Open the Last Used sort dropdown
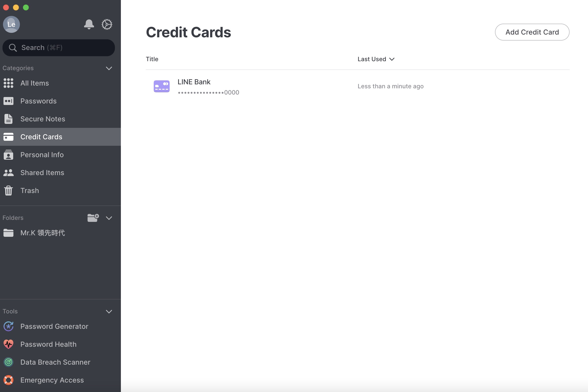Screen dimensions: 588x392 [x=376, y=59]
